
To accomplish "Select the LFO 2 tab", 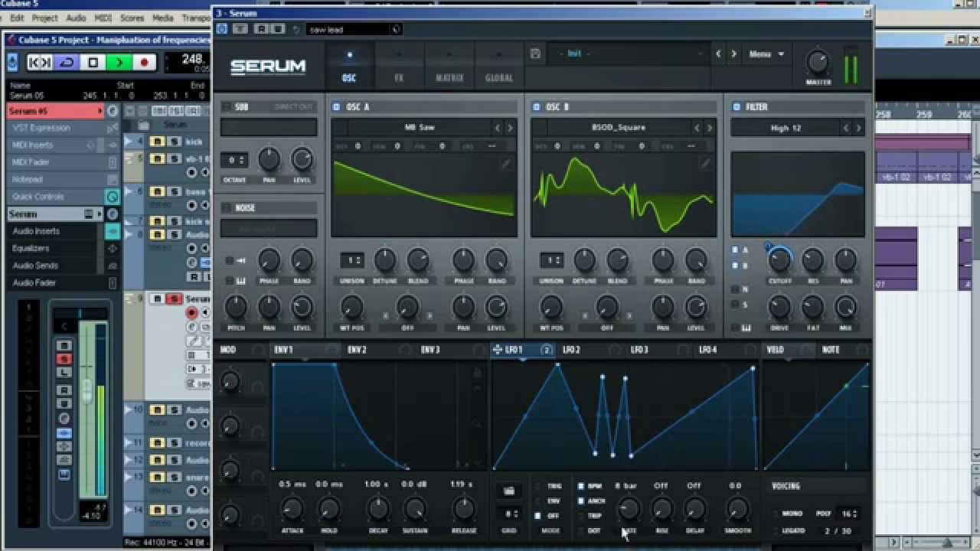I will [x=571, y=350].
